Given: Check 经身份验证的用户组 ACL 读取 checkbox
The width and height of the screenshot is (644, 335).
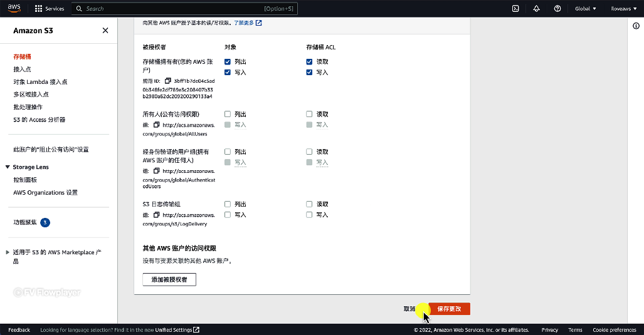Looking at the screenshot, I should click(309, 152).
